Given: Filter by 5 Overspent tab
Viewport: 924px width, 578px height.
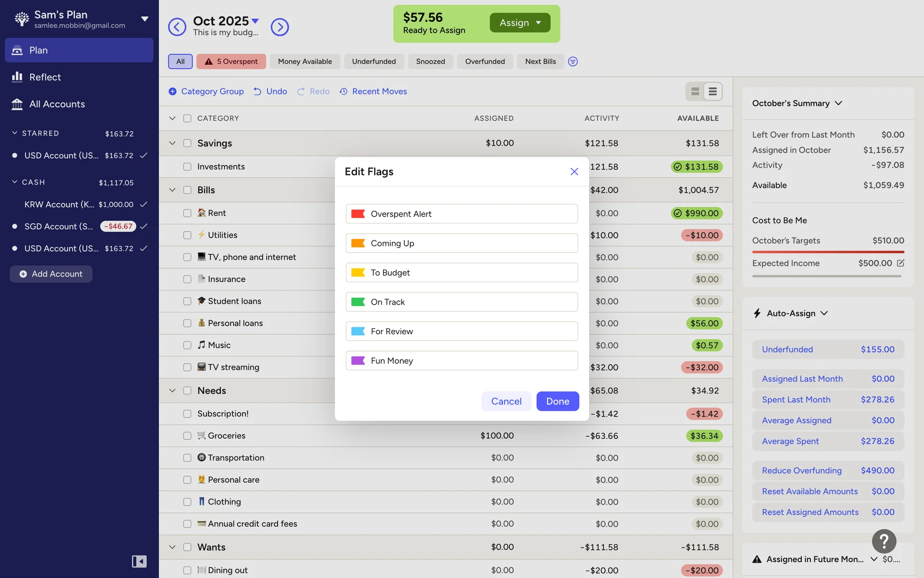Looking at the screenshot, I should (x=231, y=61).
